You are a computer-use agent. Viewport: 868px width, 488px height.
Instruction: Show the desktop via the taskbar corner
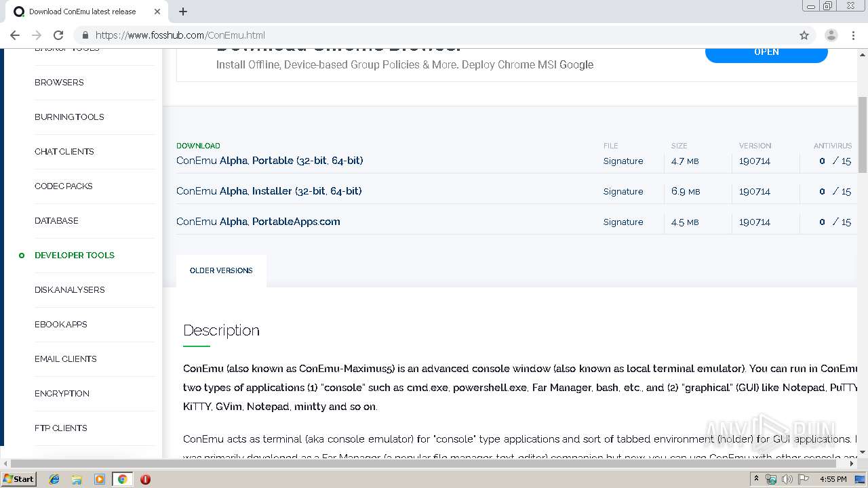pos(861,479)
